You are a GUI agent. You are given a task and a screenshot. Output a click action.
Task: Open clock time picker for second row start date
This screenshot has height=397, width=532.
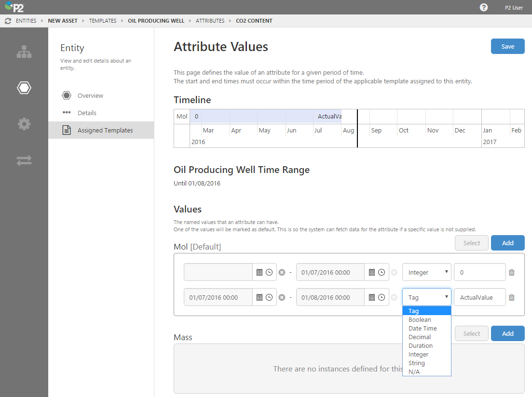coord(269,297)
